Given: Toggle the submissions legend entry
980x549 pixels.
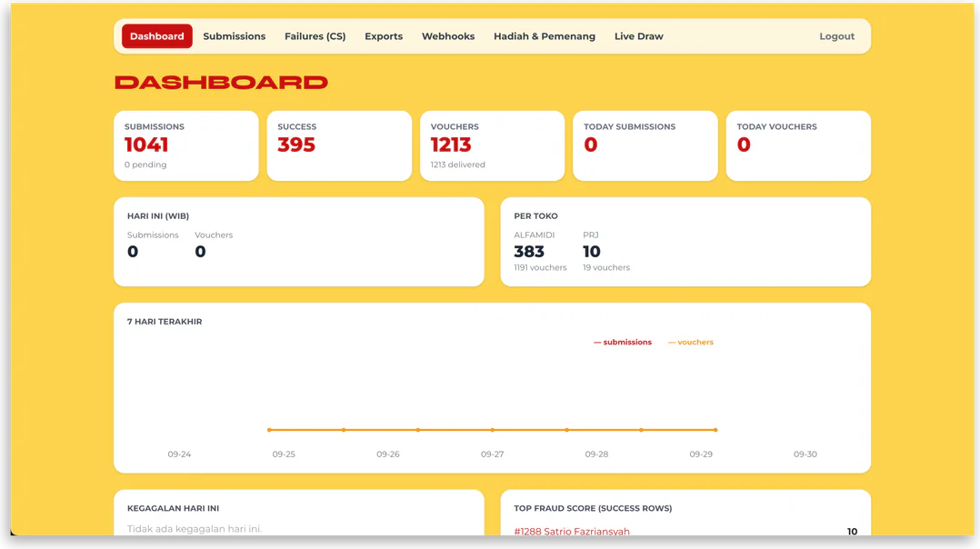Looking at the screenshot, I should click(x=623, y=343).
